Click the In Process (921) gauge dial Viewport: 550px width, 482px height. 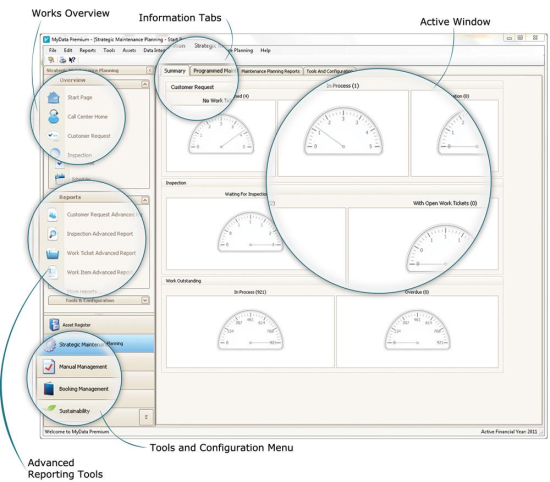click(x=250, y=329)
